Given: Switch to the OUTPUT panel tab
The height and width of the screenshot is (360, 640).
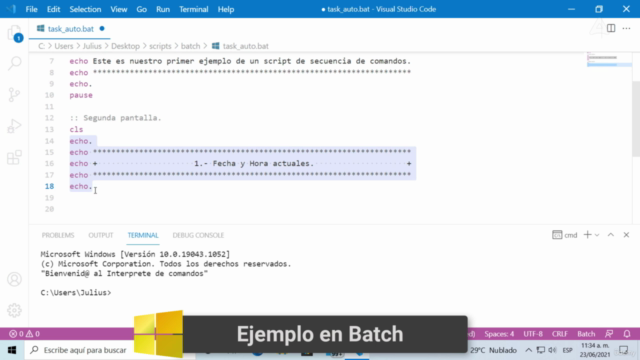Looking at the screenshot, I should [101, 235].
